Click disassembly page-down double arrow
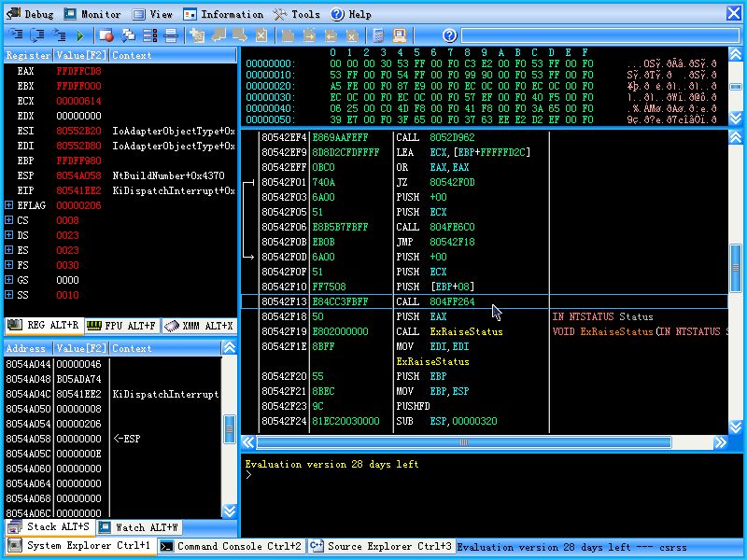Screen dimensions: 747x560 pos(736,427)
